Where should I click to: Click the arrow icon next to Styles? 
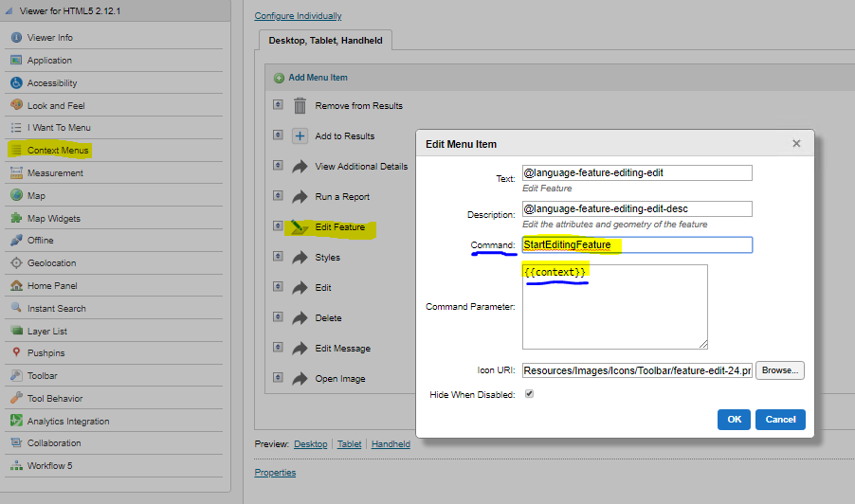pos(300,257)
